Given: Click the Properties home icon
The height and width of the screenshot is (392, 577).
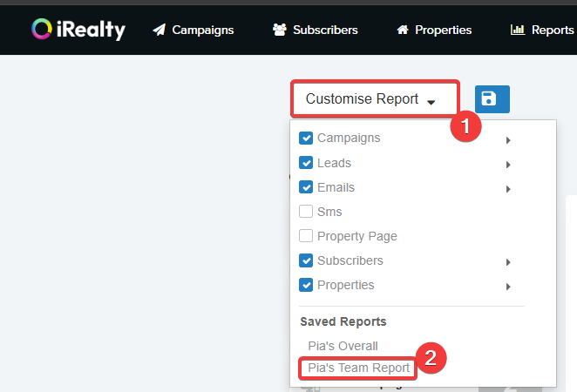Looking at the screenshot, I should click(x=402, y=30).
